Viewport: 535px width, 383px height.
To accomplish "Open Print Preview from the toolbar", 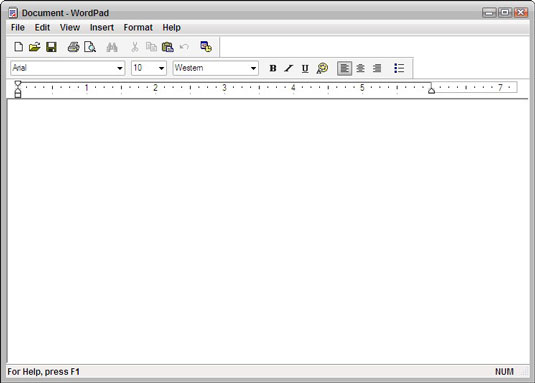I will (90, 47).
